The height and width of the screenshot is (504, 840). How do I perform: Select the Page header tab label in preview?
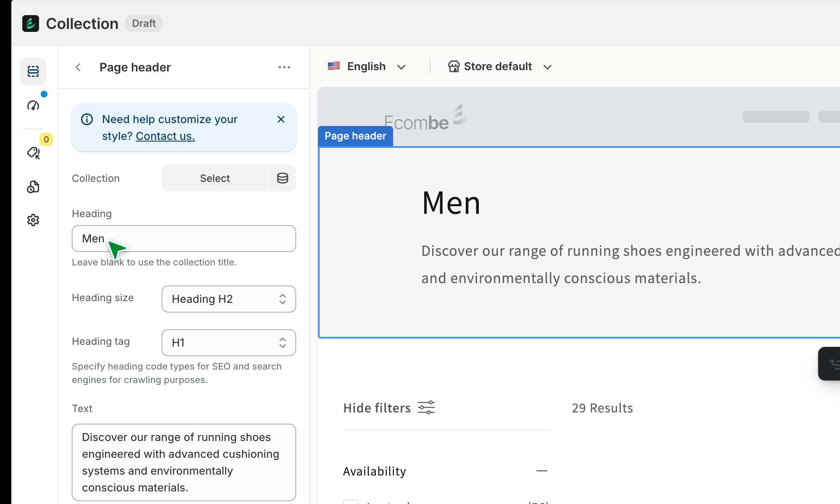pos(355,136)
